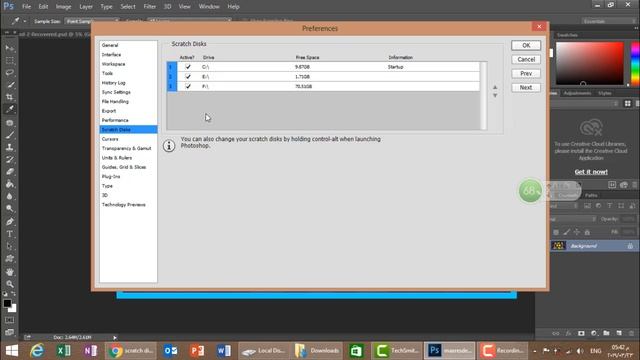Select the Custom Shape tool

pyautogui.click(x=9, y=258)
